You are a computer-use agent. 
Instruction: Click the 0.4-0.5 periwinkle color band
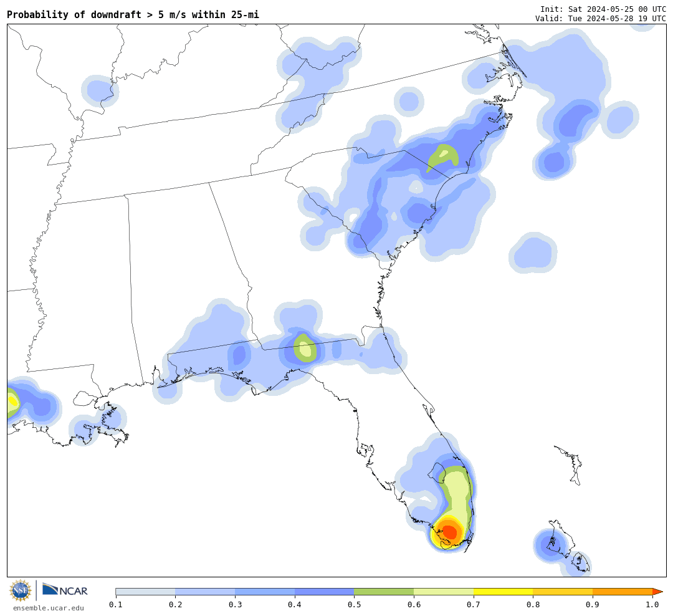(x=325, y=592)
